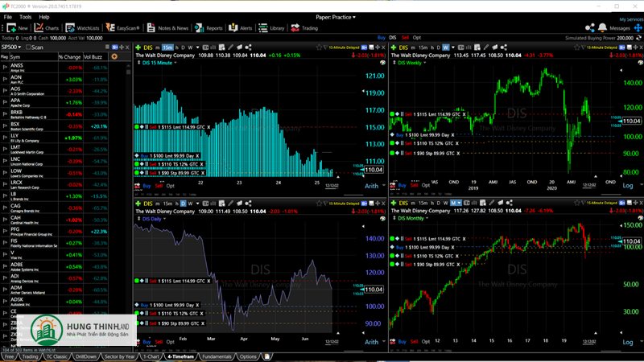644x362 pixels.
Task: Click share icon in 15 Minute chart header
Action: [248, 47]
